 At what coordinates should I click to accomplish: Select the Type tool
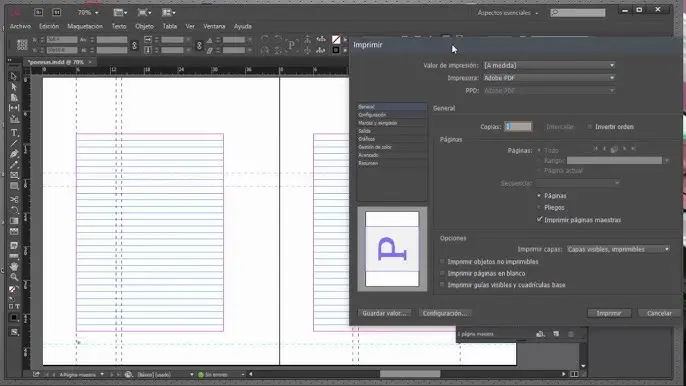tap(14, 133)
